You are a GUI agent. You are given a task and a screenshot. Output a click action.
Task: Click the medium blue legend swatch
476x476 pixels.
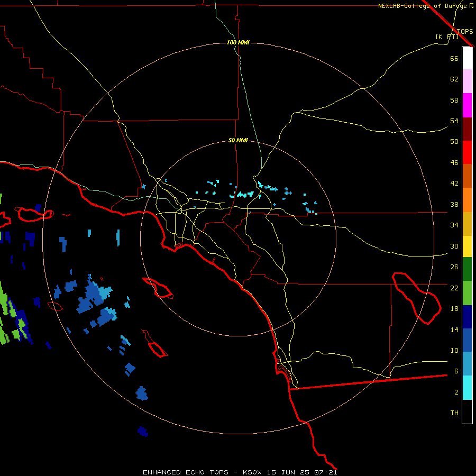(x=467, y=340)
